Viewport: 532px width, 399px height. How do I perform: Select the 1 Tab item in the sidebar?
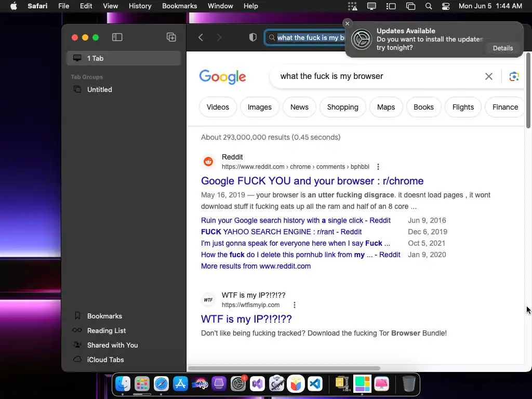point(124,58)
